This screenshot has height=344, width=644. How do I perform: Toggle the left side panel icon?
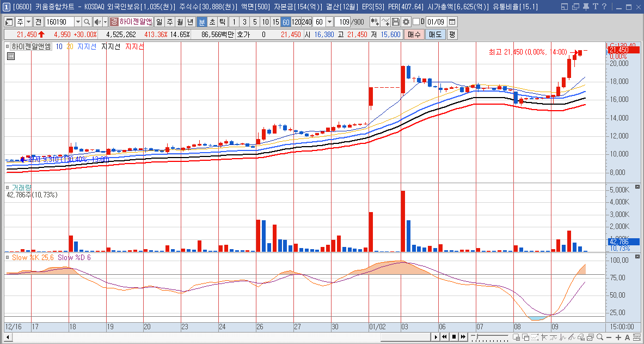[x=9, y=22]
